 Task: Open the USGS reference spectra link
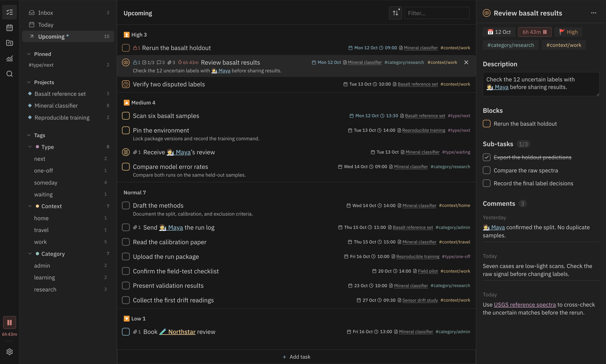coord(525,304)
